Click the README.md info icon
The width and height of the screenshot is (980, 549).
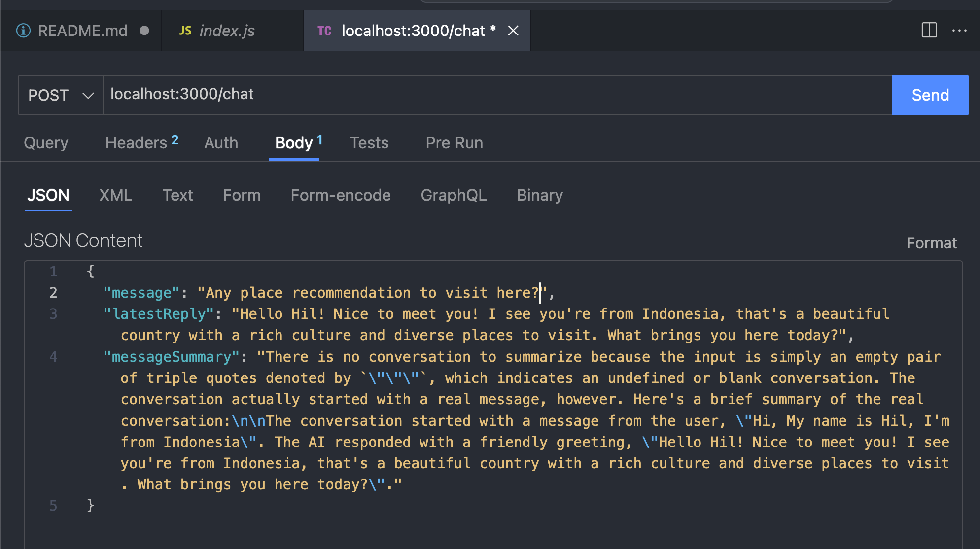tap(23, 31)
